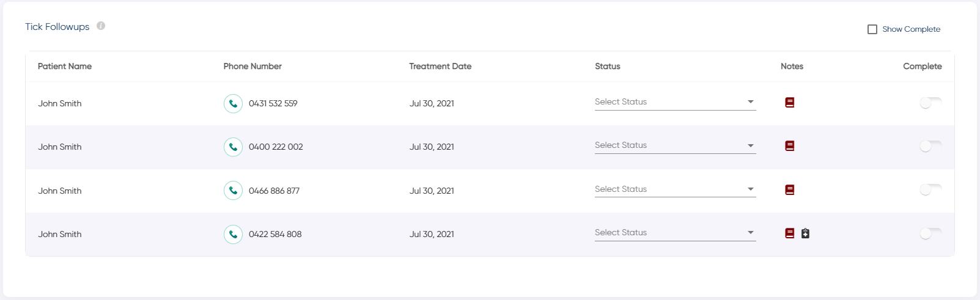
Task: Click the Patient Name column header
Action: coord(65,66)
